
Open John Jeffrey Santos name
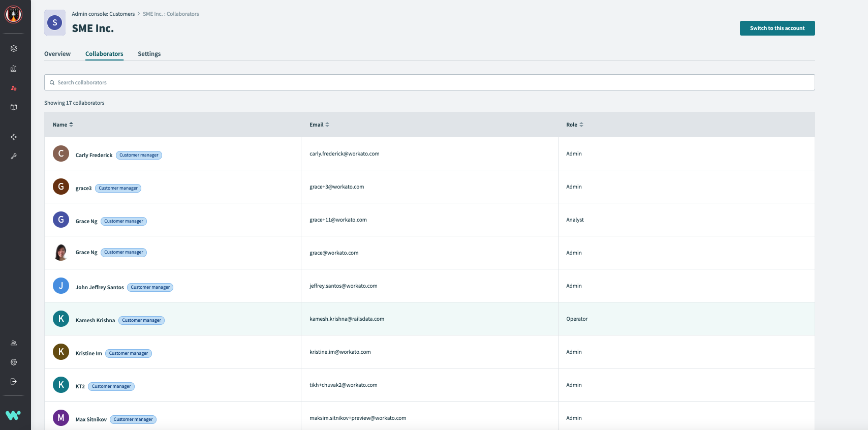coord(100,287)
